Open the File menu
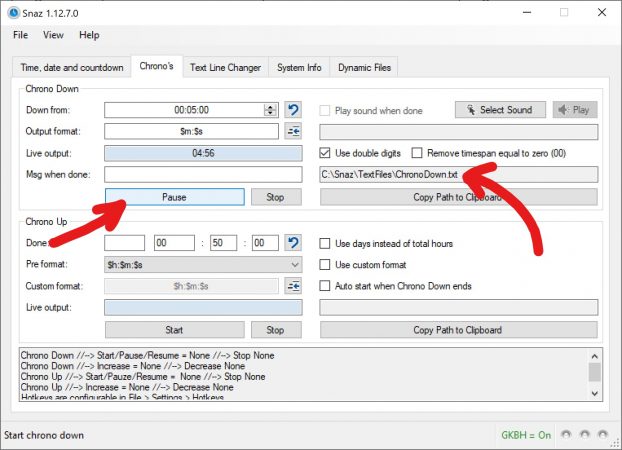 [x=20, y=35]
